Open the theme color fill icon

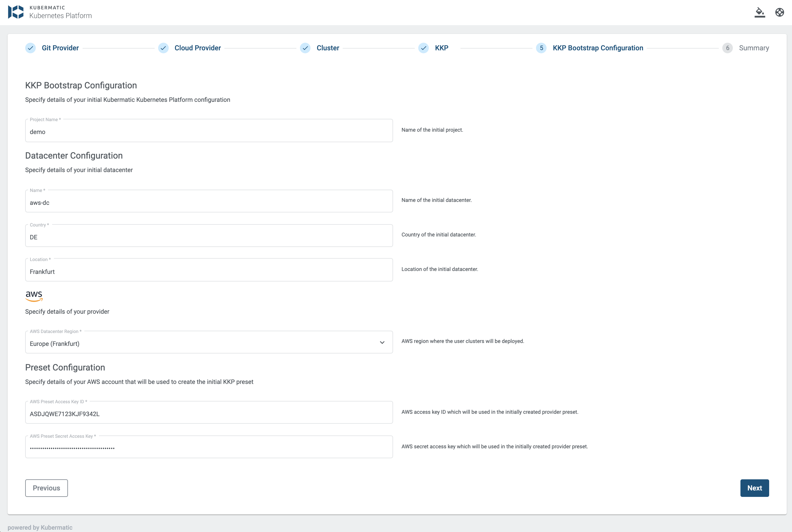click(760, 12)
